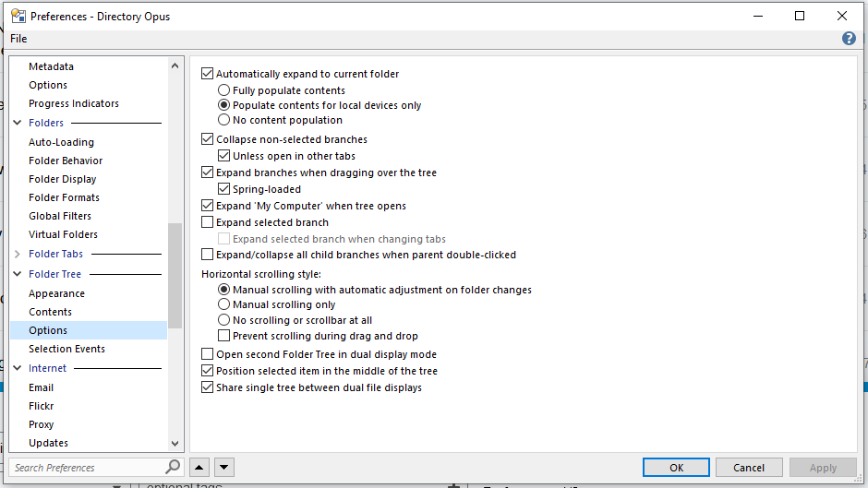Image resolution: width=868 pixels, height=488 pixels.
Task: Toggle Collapse non-selected branches
Action: (207, 139)
